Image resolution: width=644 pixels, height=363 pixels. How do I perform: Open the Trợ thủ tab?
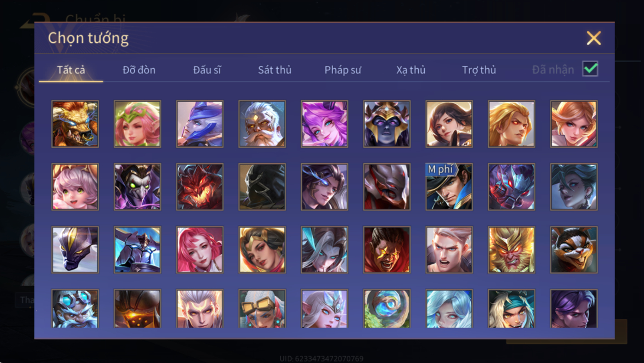tap(479, 70)
